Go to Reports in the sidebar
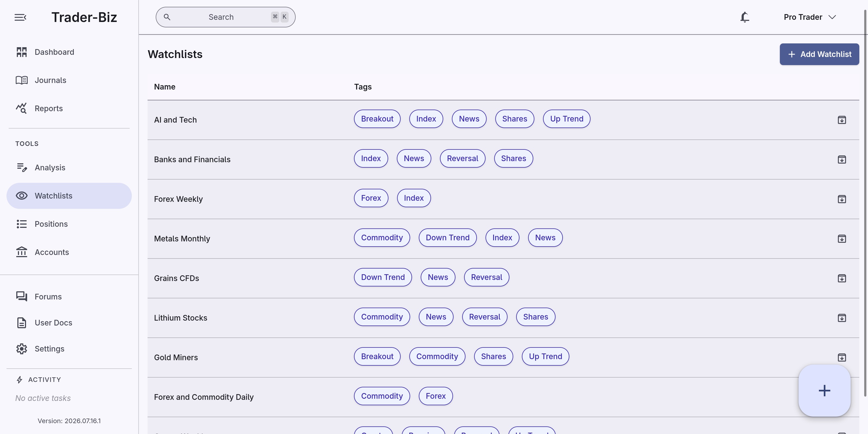 (69, 108)
